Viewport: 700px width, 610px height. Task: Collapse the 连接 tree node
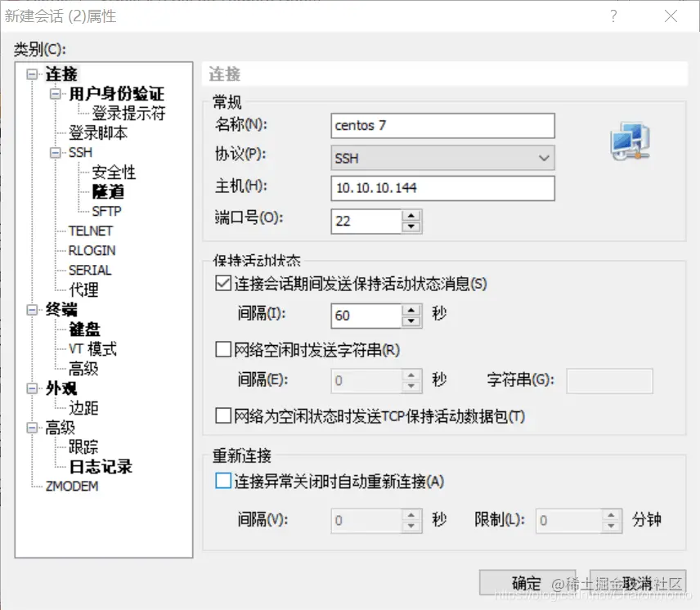pos(32,74)
